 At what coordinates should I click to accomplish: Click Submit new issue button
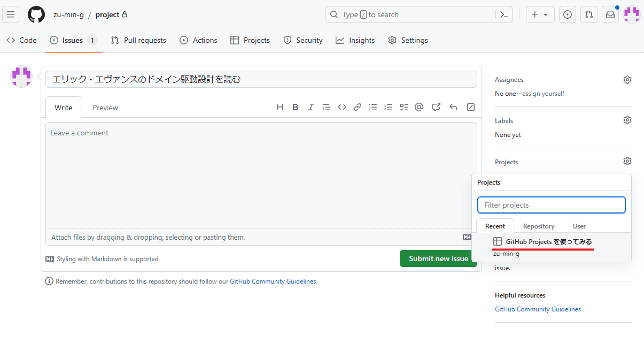coord(438,258)
